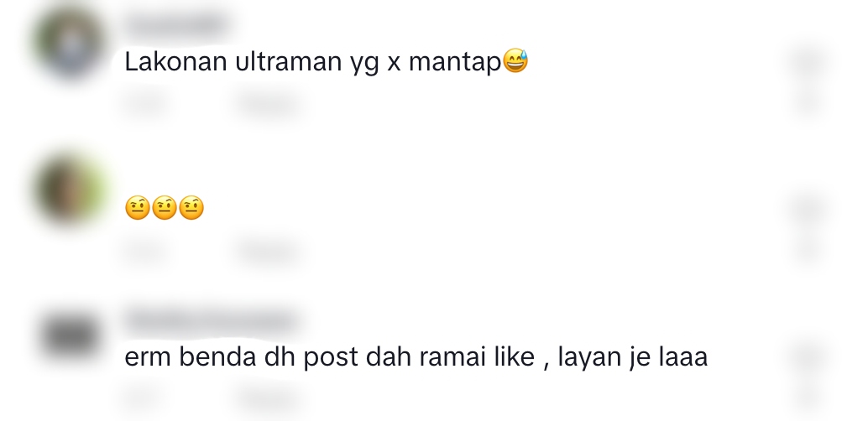Click the last raised-eyebrow emoji
The image size is (868, 421).
191,208
